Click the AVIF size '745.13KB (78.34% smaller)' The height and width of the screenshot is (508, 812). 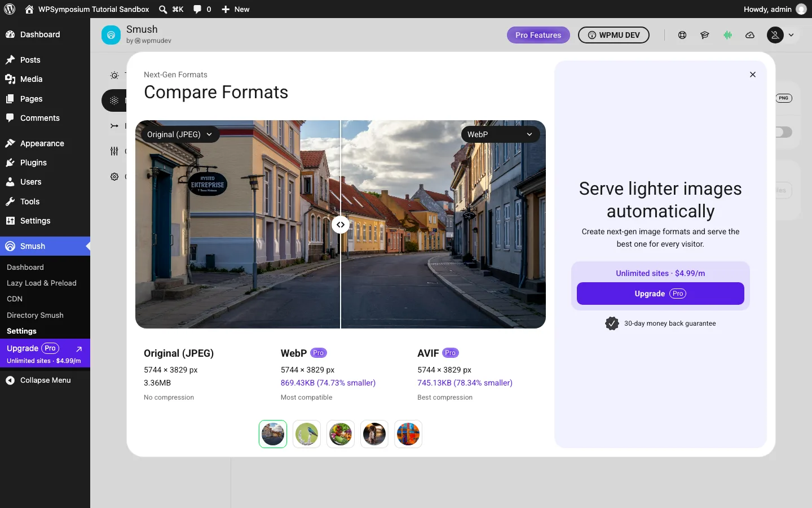pyautogui.click(x=465, y=383)
